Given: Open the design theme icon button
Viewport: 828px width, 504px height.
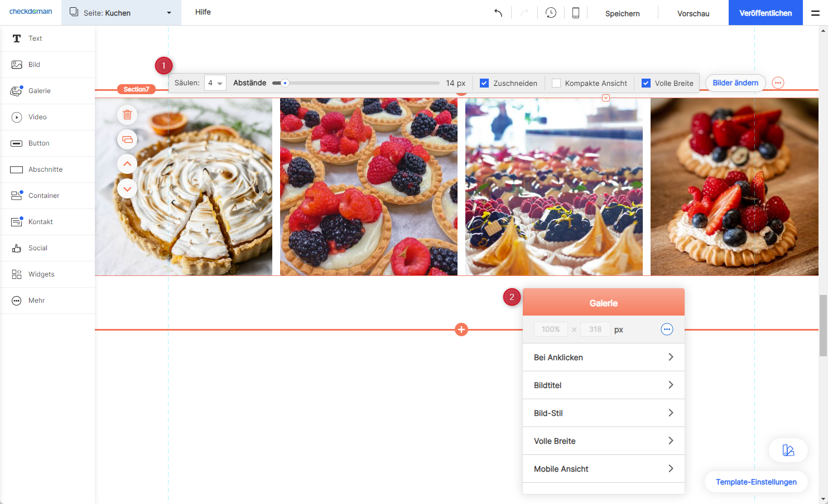Looking at the screenshot, I should pos(788,450).
